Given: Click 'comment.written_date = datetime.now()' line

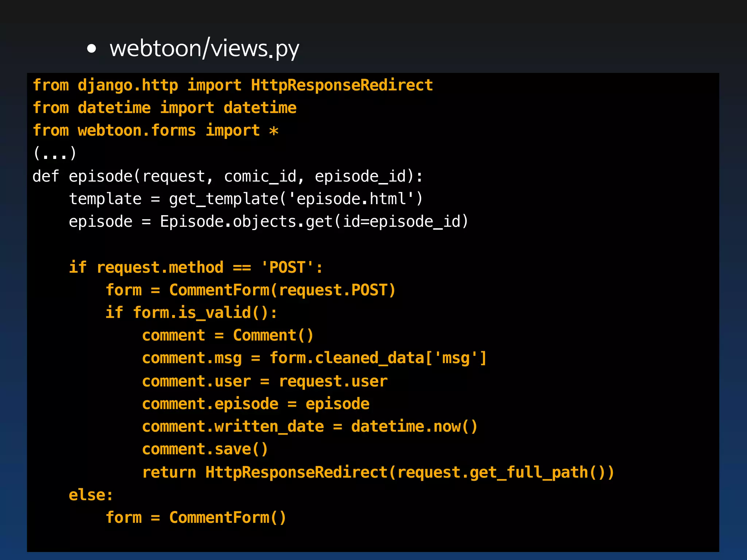Looking at the screenshot, I should click(x=310, y=427).
